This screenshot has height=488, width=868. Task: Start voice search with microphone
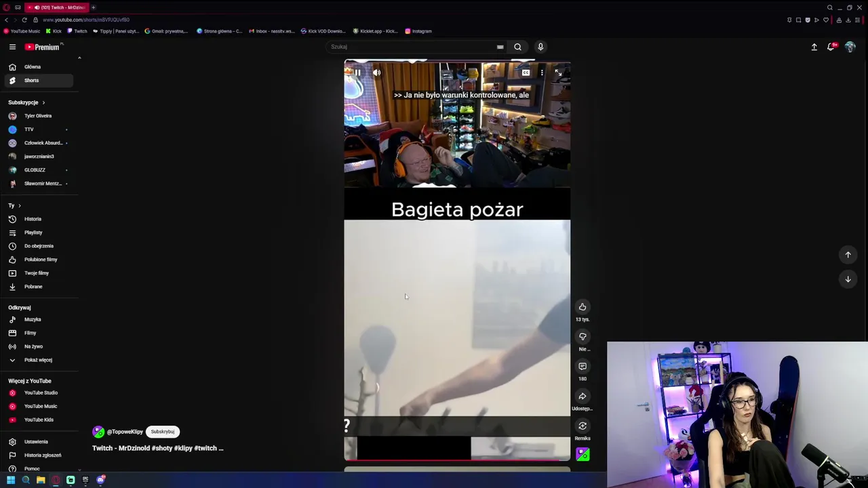coord(540,47)
